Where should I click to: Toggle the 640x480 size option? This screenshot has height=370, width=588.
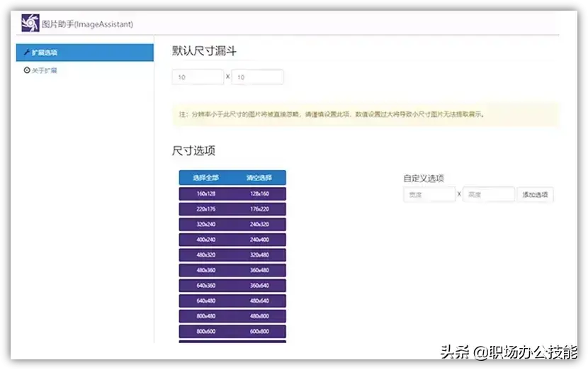[206, 301]
